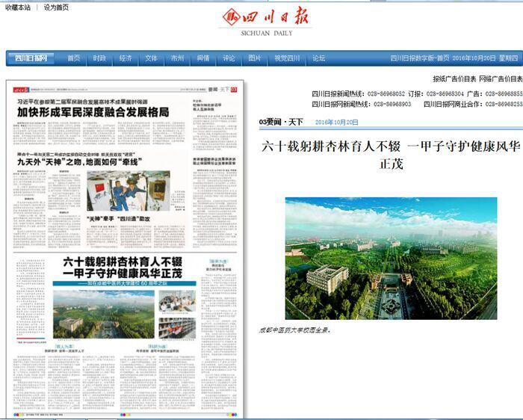Screen dimensions: 523x420
Task: Open the 首页 navigation tab
Action: (73, 58)
